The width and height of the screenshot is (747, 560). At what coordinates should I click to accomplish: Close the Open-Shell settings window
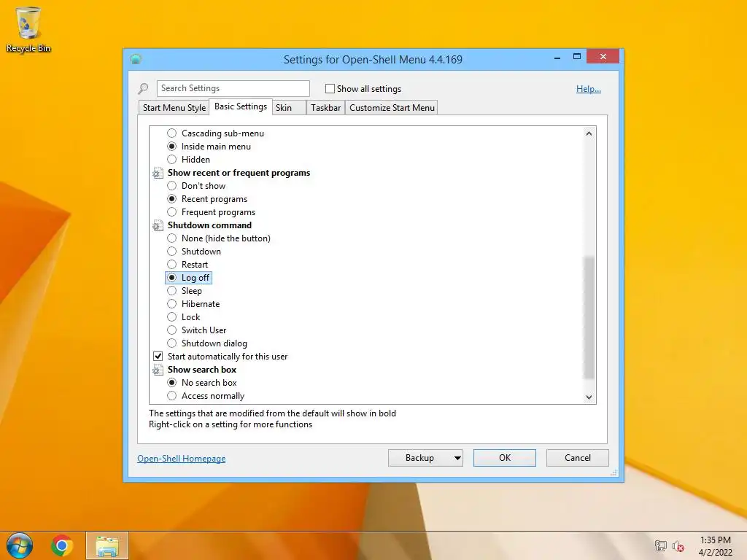603,57
